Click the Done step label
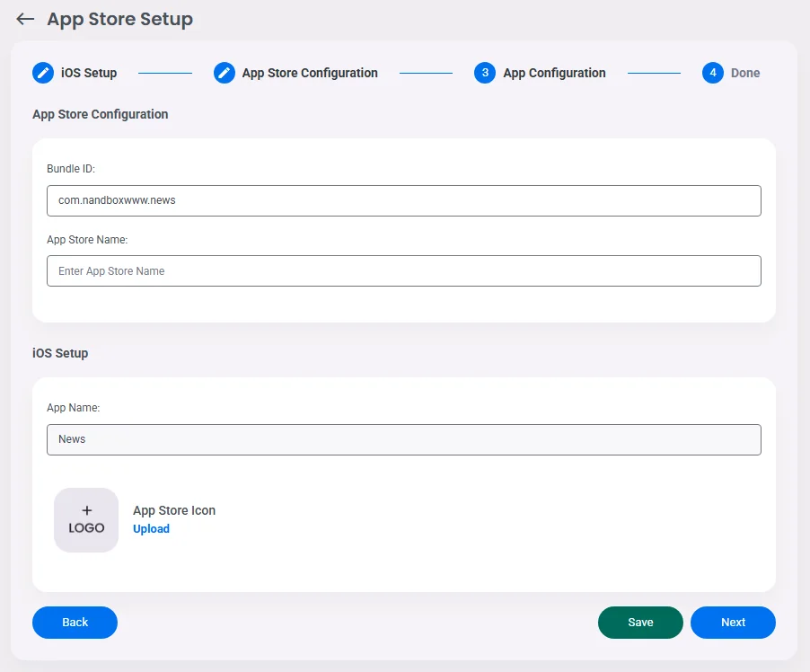This screenshot has width=810, height=672. click(x=745, y=73)
